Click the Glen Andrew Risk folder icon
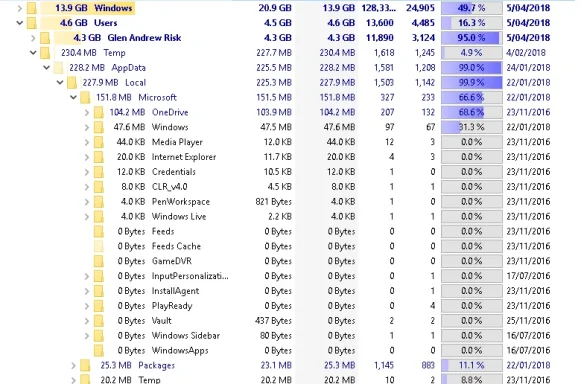The image size is (581, 384). 45,38
